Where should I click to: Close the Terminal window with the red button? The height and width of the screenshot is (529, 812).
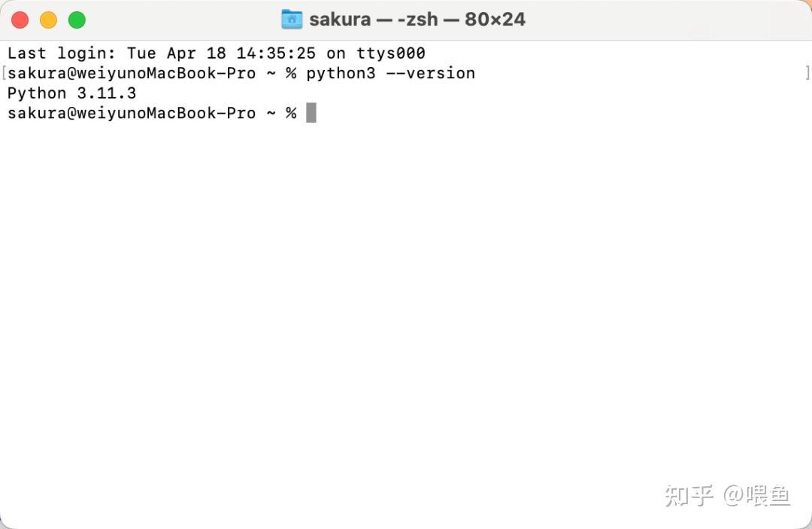(20, 20)
